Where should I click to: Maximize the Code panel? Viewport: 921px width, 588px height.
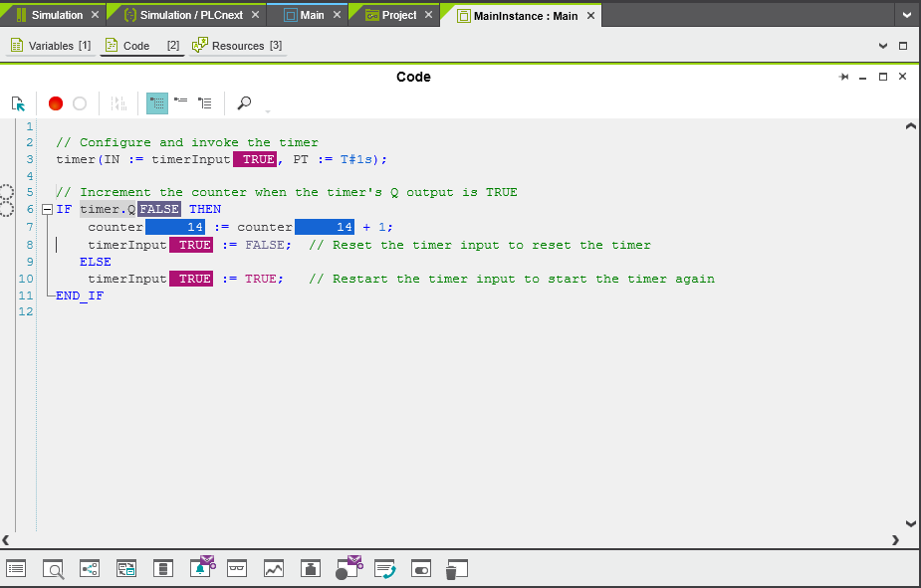point(883,77)
